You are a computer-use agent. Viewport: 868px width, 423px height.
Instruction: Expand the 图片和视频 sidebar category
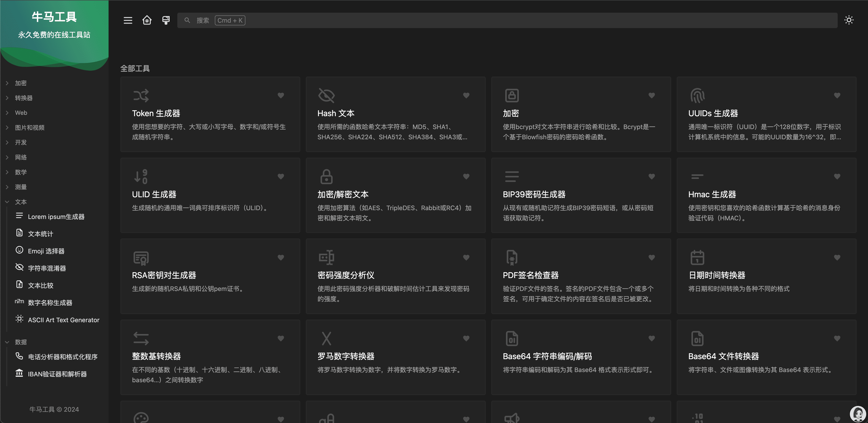click(30, 127)
